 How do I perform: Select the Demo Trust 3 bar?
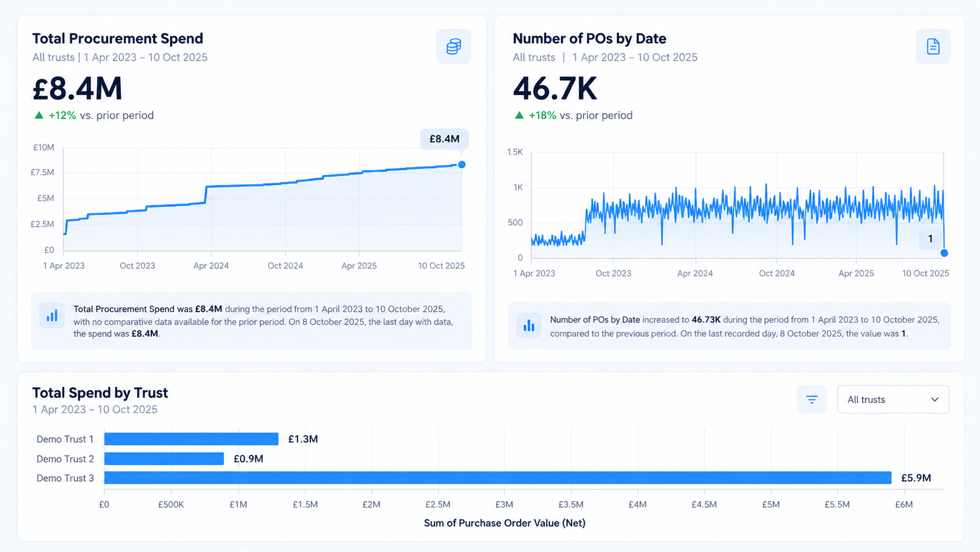[498, 478]
